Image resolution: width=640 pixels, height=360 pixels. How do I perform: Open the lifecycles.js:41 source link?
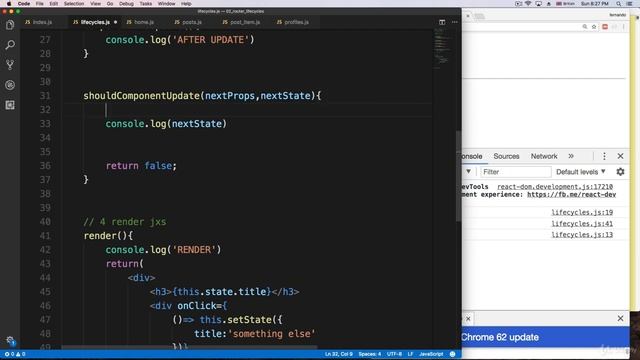[582, 224]
